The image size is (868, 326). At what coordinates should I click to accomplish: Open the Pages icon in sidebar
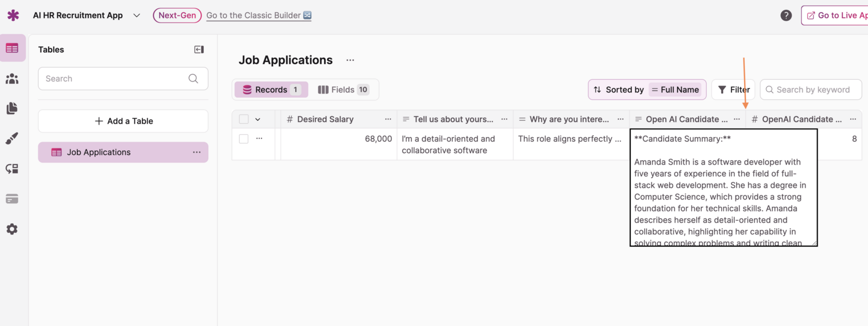[12, 109]
